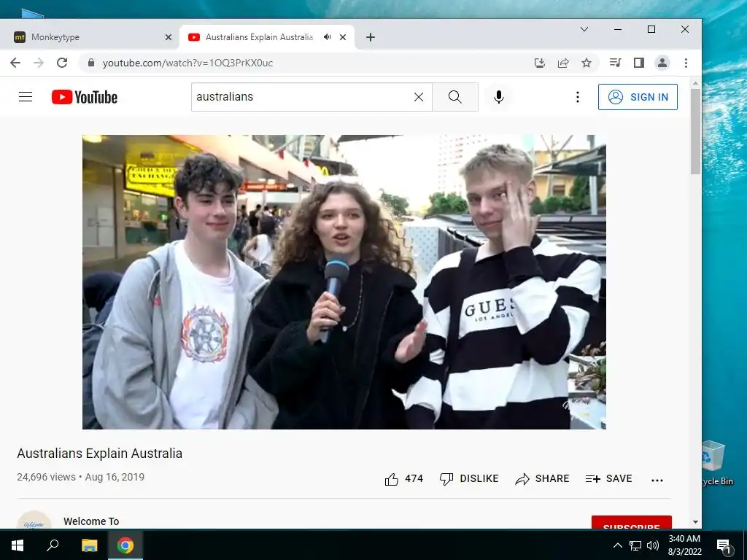Open the Welcome To channel name
The image size is (747, 560).
pyautogui.click(x=91, y=521)
